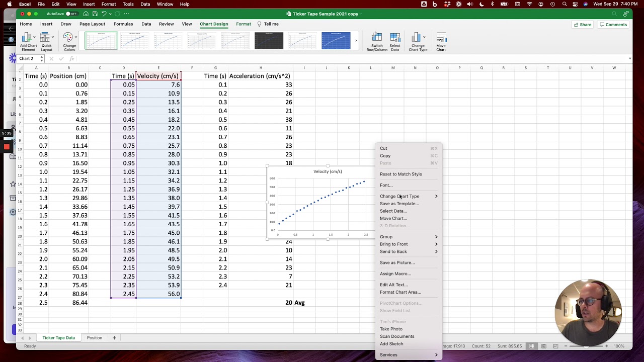Open the Select Data ribbon icon
This screenshot has width=644, height=362.
[395, 37]
